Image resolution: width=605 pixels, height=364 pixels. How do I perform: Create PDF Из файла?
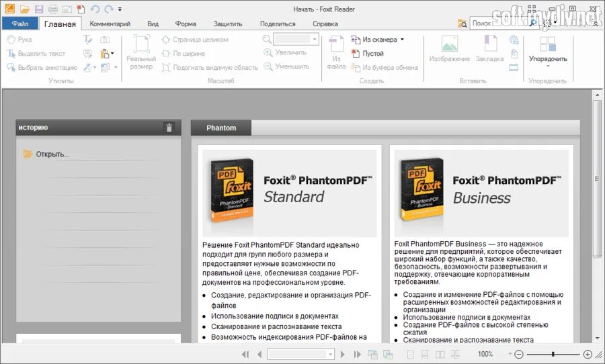[x=336, y=52]
